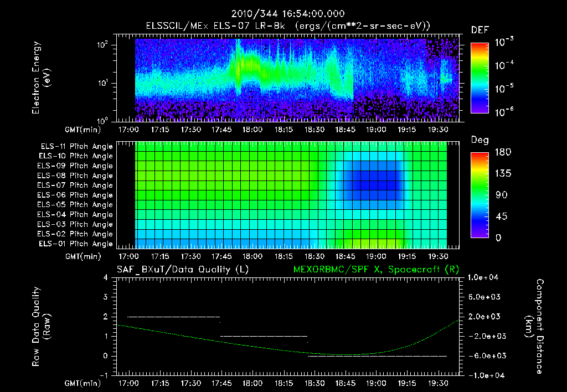Click the timestamp title 2010/344 16:54:00.000

coord(288,14)
